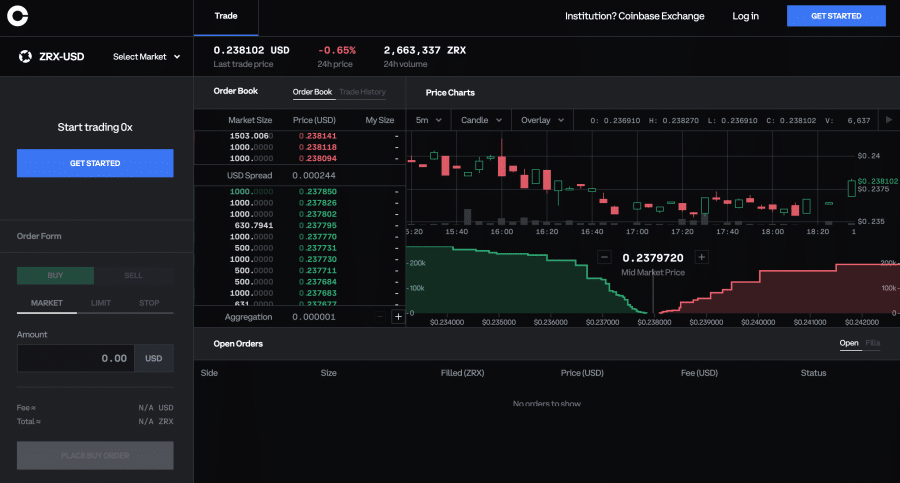Select the Trade History tab
The height and width of the screenshot is (483, 900).
click(x=362, y=92)
